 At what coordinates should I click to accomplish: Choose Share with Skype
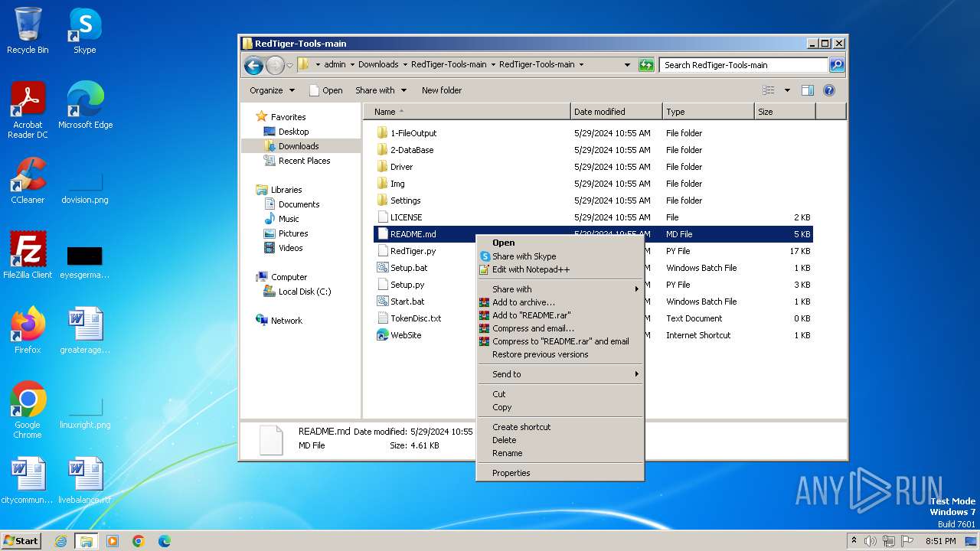click(x=559, y=256)
